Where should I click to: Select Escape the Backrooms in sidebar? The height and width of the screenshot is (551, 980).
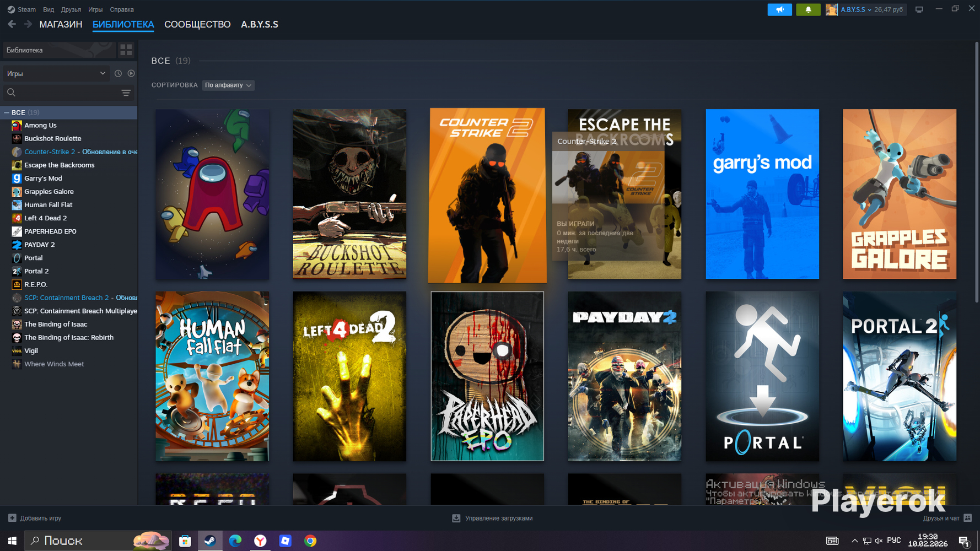pos(69,165)
